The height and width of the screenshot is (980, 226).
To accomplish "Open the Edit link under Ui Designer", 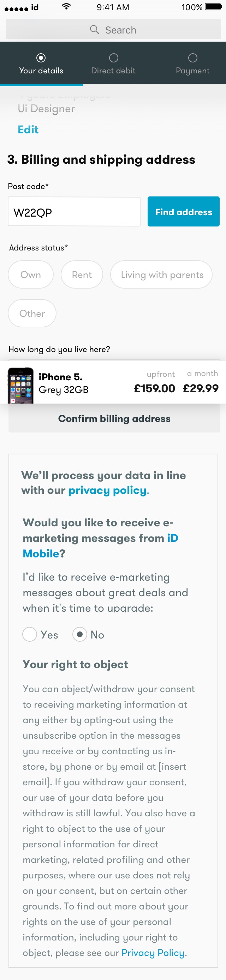I will [28, 129].
